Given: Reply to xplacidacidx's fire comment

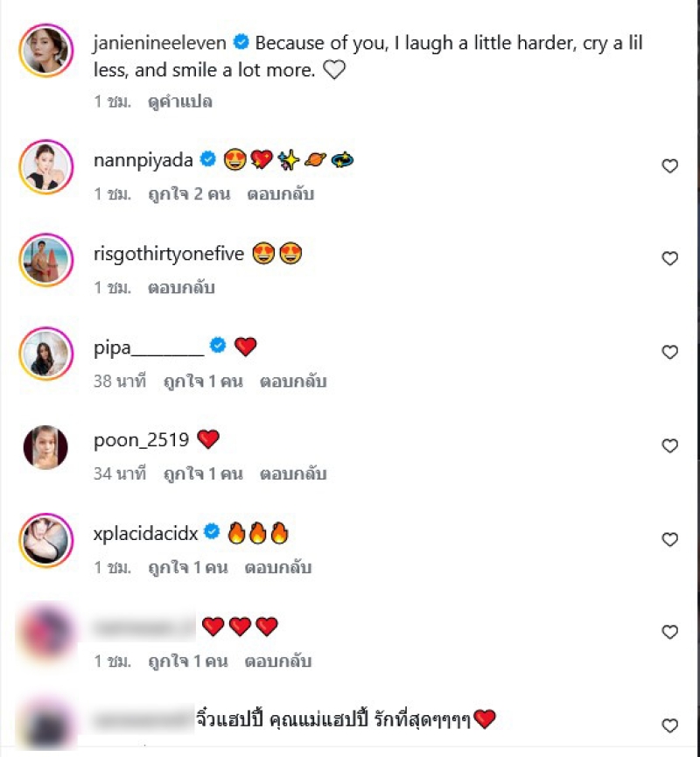Looking at the screenshot, I should click(277, 568).
